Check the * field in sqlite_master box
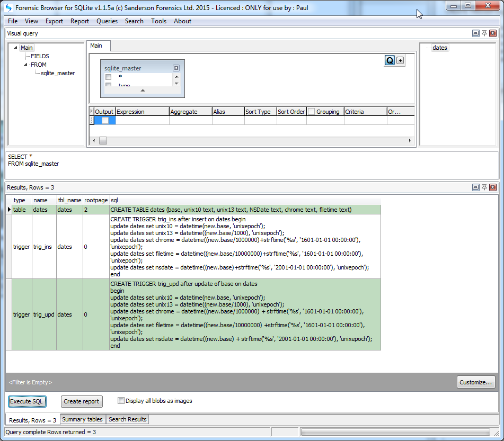Image resolution: width=504 pixels, height=441 pixels. [108, 76]
